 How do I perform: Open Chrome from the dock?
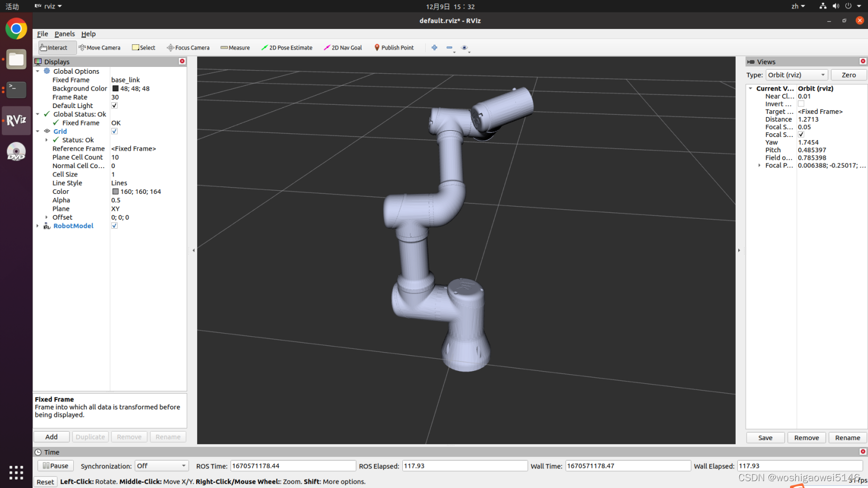click(16, 28)
